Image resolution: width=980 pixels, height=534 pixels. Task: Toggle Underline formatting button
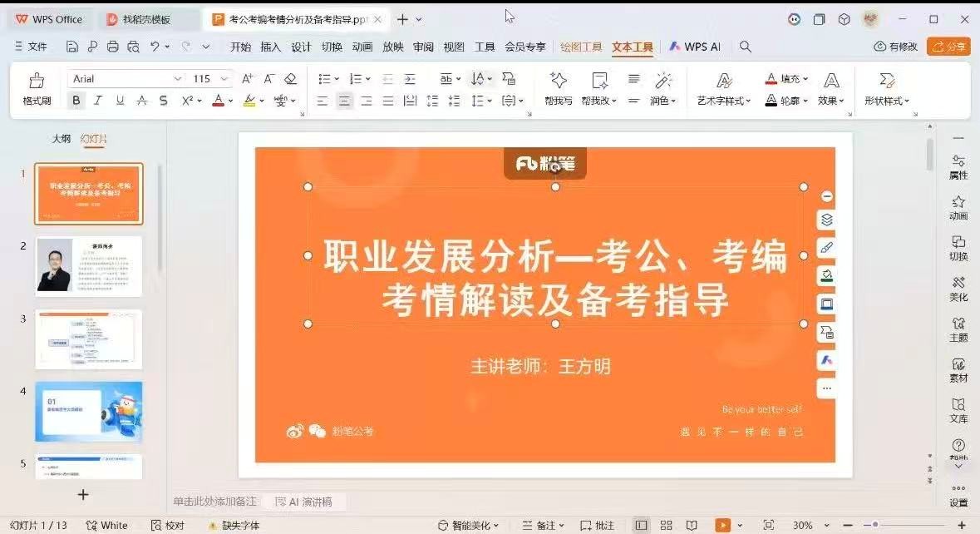[120, 101]
